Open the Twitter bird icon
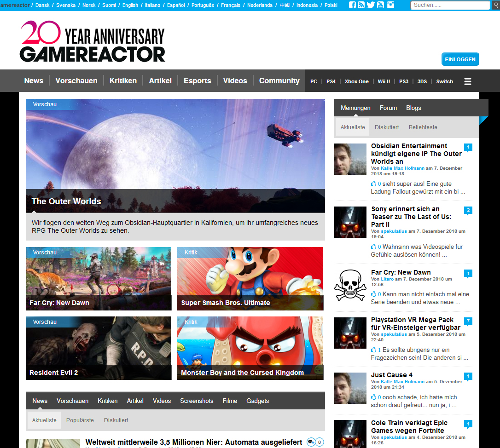This screenshot has width=500, height=448. (x=371, y=5)
